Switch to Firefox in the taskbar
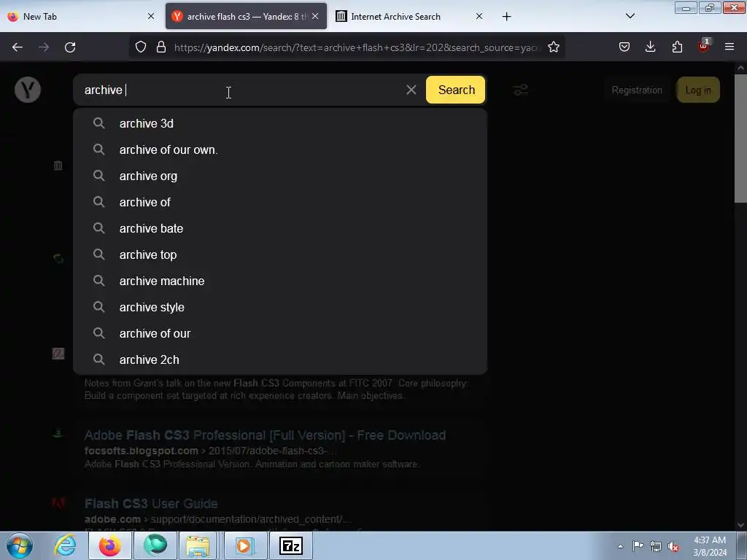This screenshot has width=747, height=560. (x=110, y=545)
